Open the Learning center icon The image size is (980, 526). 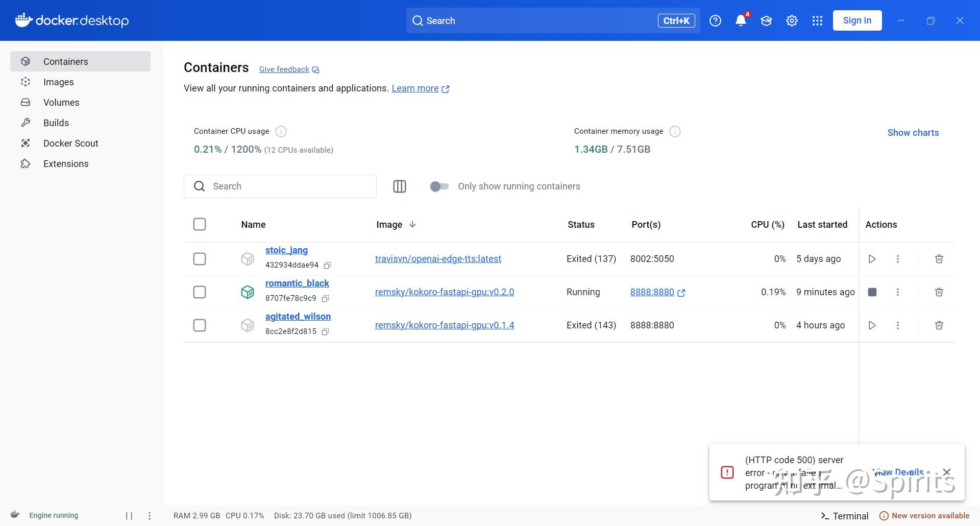[x=766, y=20]
